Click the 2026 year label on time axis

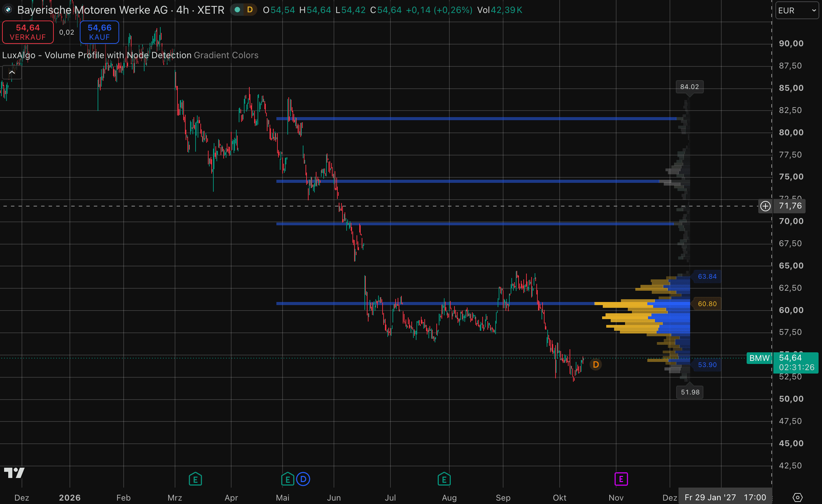pyautogui.click(x=70, y=497)
